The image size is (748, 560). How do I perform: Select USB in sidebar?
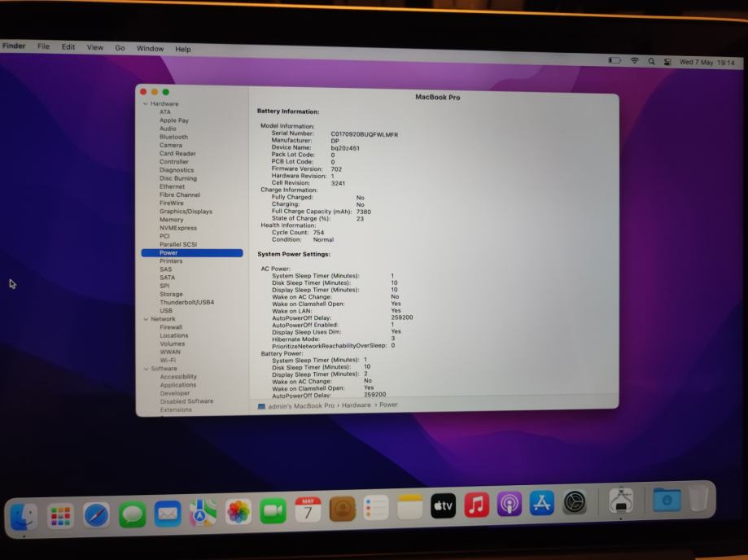[x=166, y=310]
